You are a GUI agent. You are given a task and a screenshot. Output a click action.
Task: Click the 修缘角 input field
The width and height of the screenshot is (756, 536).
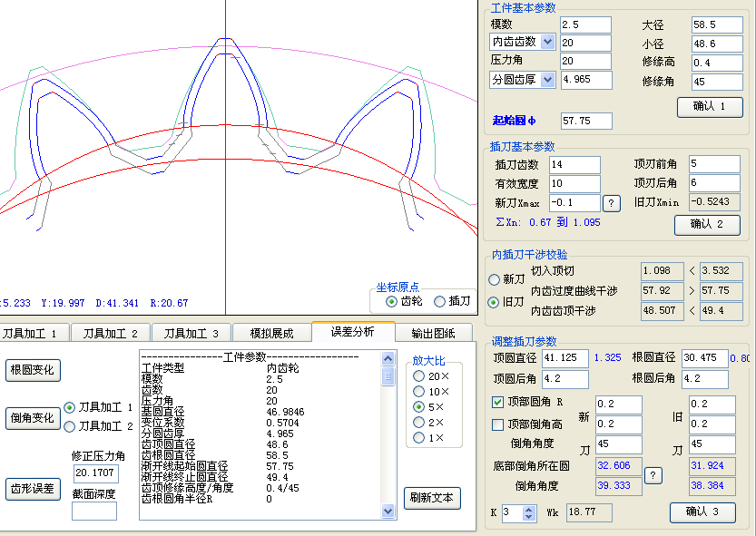pyautogui.click(x=717, y=82)
